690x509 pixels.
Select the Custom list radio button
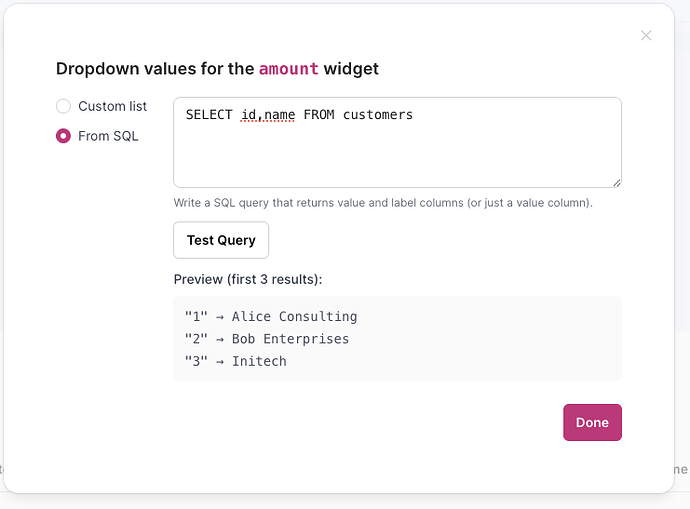point(63,106)
